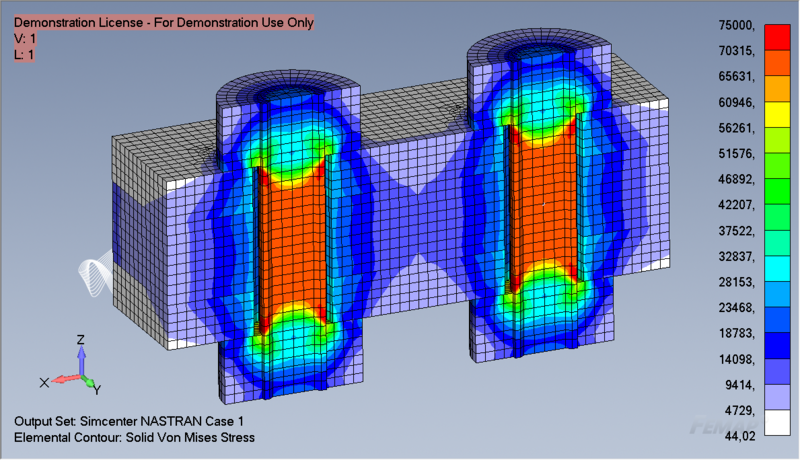Click 'Elemental Contour: Solid Von Mises Stress' text
The height and width of the screenshot is (460, 800).
134,438
